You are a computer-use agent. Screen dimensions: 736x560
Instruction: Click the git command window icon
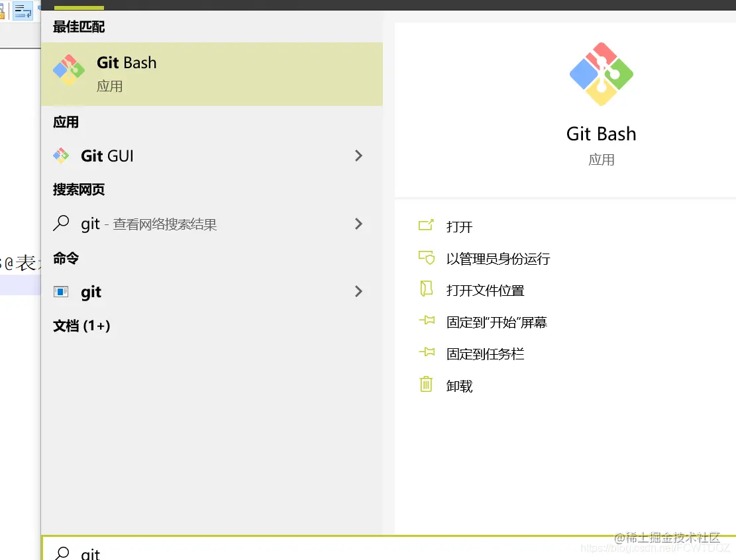coord(61,292)
